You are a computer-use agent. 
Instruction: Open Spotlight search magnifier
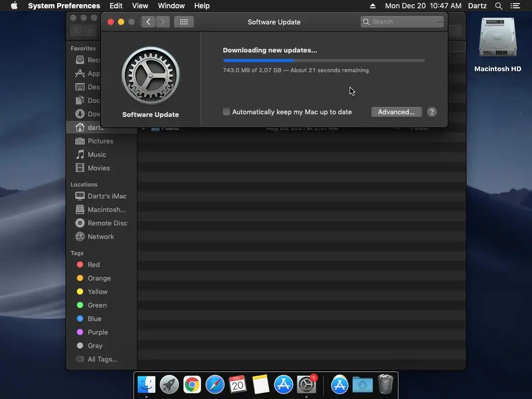coord(498,6)
